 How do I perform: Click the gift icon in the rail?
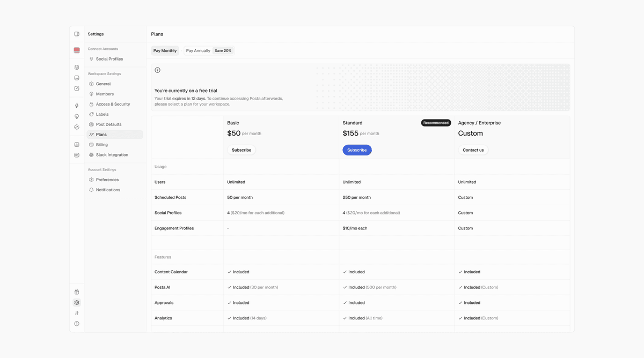point(77,292)
